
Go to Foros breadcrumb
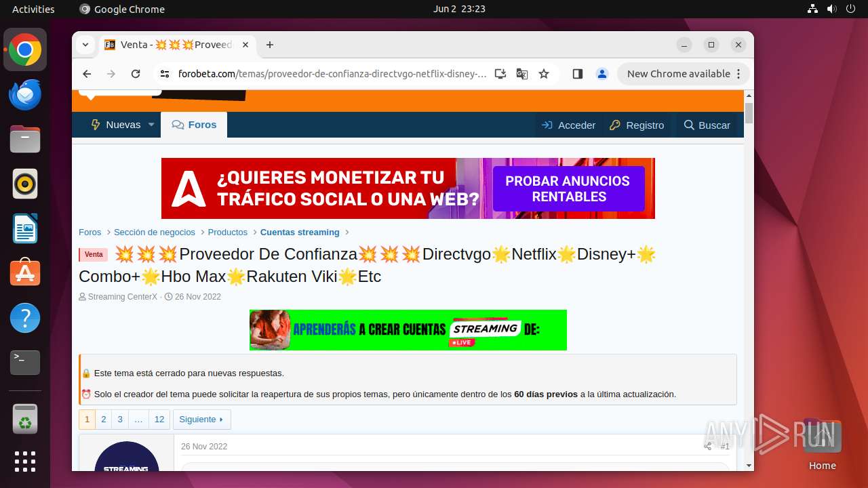tap(90, 232)
